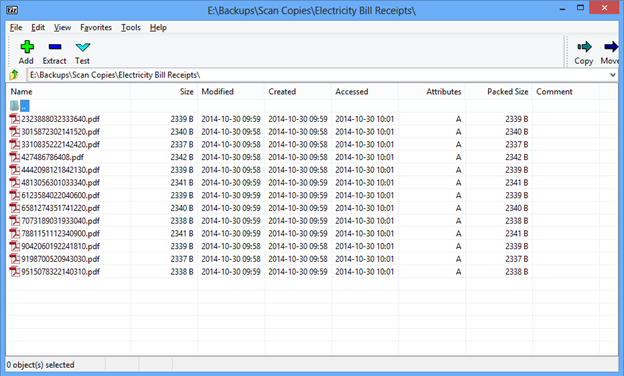This screenshot has width=624, height=376.
Task: Click file name 6581274351741220.pdf
Action: (x=60, y=208)
